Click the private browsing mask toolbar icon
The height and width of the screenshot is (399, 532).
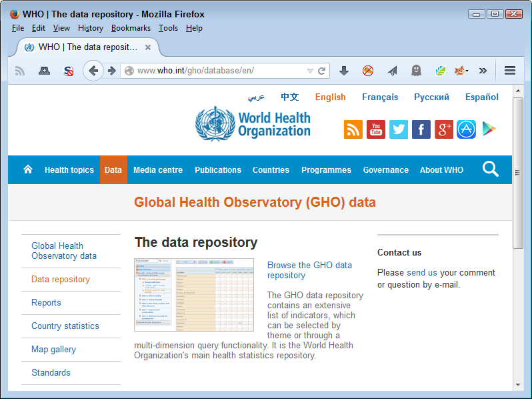pyautogui.click(x=44, y=71)
